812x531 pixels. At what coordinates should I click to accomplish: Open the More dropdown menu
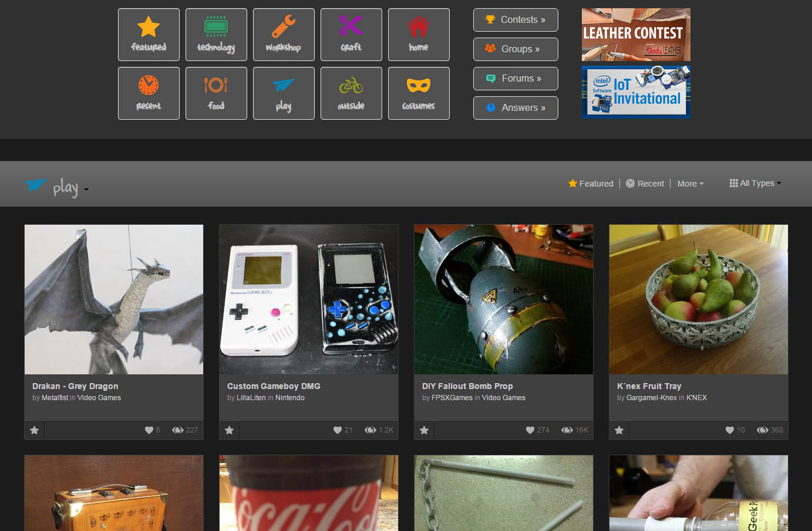pyautogui.click(x=690, y=184)
